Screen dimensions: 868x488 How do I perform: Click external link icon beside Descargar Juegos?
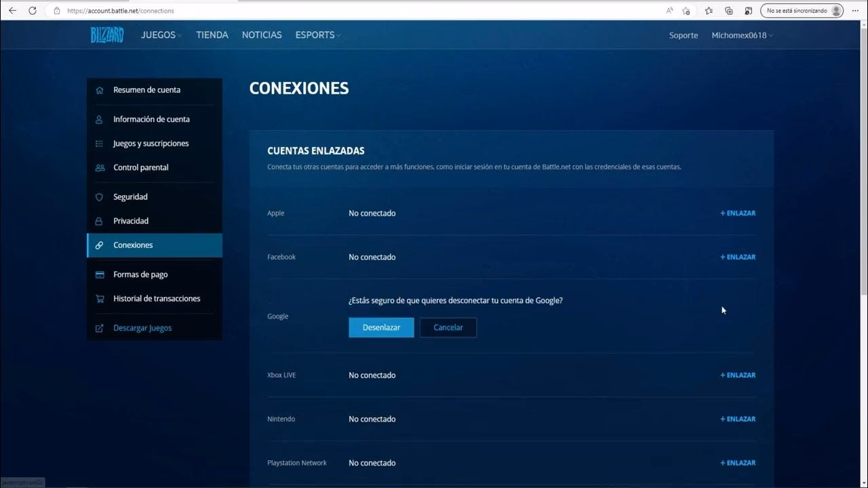[x=100, y=328]
